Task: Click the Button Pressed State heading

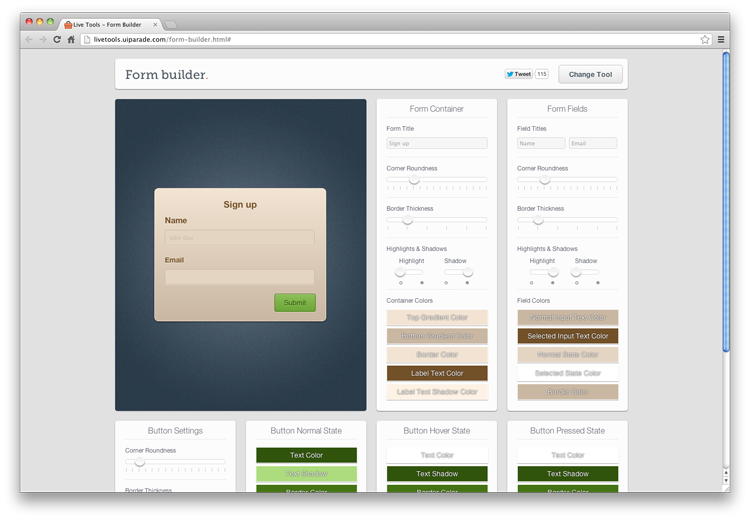Action: [567, 431]
